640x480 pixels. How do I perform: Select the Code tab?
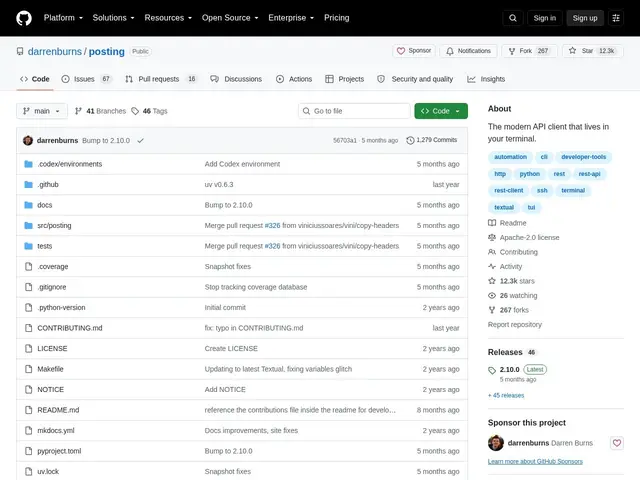tap(35, 79)
